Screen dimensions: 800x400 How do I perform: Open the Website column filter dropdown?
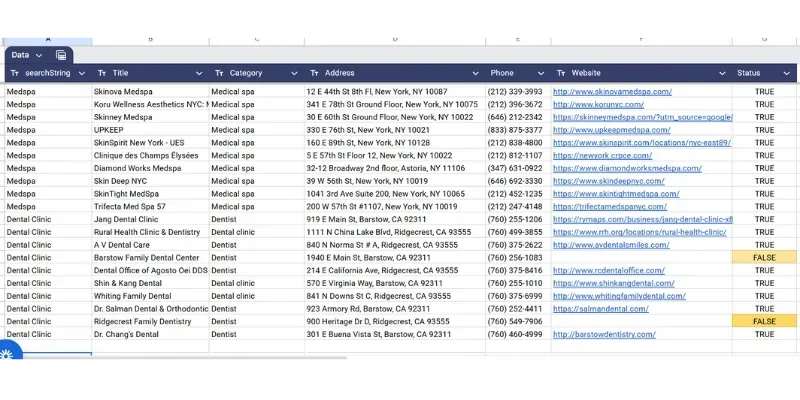pos(722,73)
